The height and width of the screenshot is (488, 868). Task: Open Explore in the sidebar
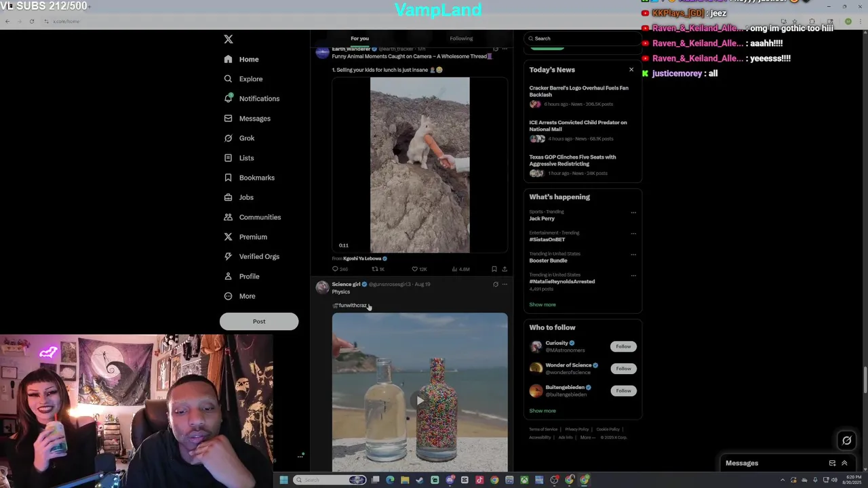[243, 79]
